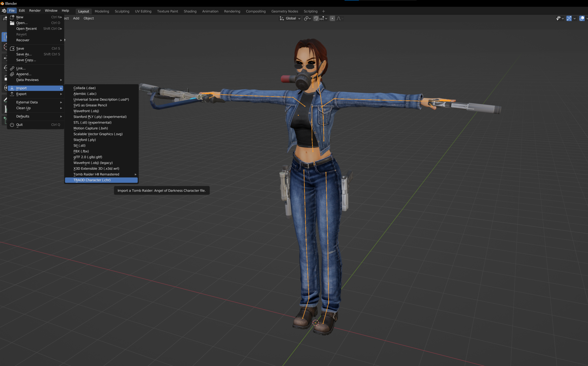Open the viewport Add menu

tap(76, 18)
